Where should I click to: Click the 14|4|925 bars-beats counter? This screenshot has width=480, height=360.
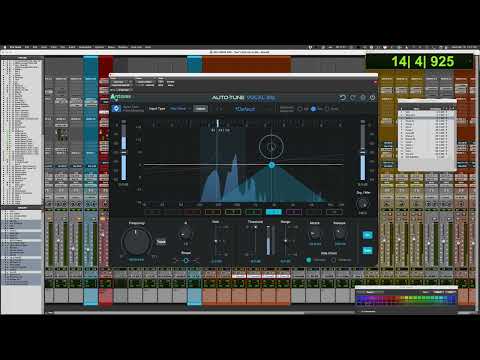422,62
